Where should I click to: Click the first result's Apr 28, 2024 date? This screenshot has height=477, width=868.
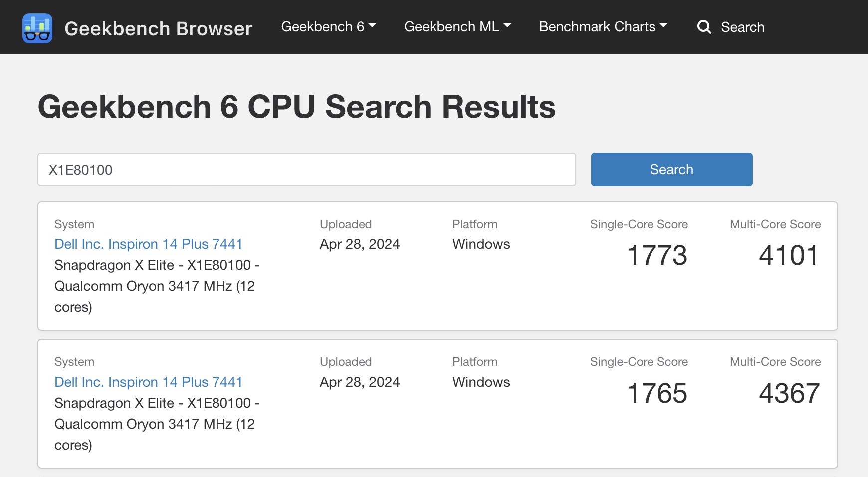[359, 244]
